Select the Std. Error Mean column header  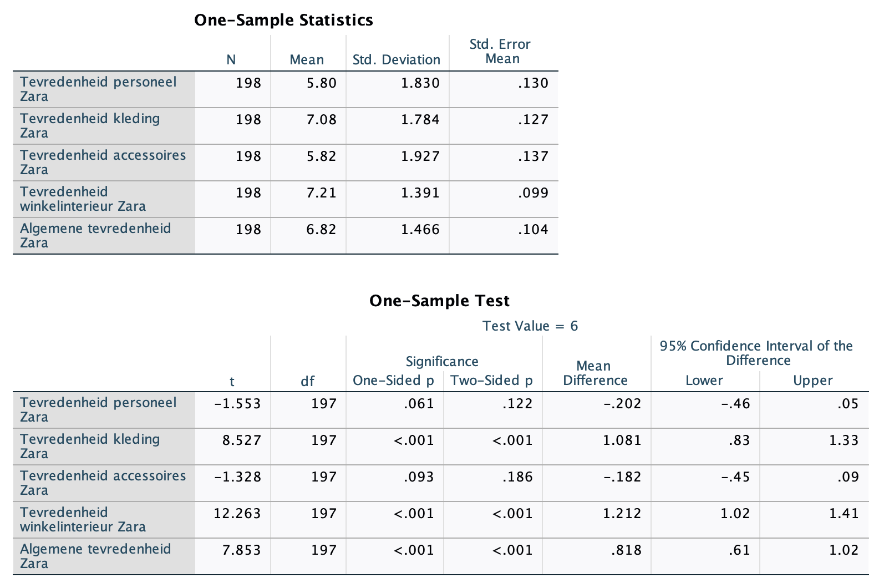(x=500, y=52)
